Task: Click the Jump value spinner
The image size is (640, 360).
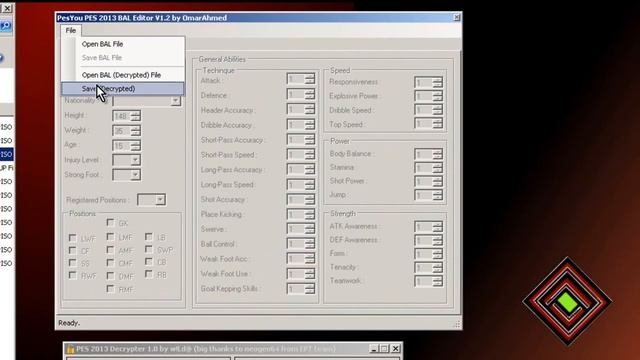Action: click(438, 195)
